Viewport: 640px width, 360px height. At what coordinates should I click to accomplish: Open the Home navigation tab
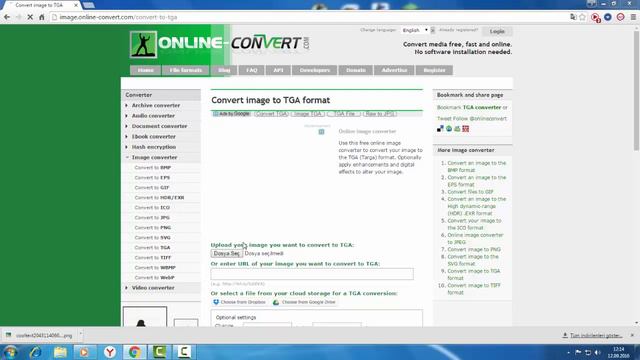(145, 70)
